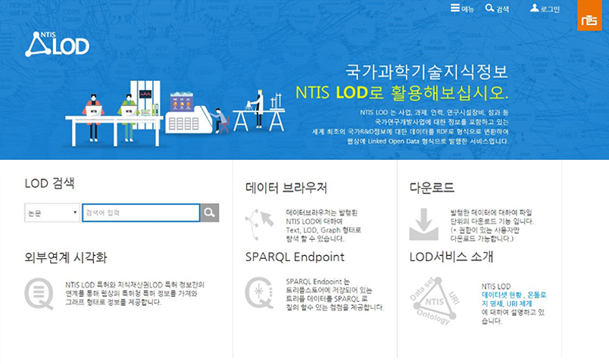
Task: Click the NTIS LOD 특허와 지식재산권LOD description
Action: pyautogui.click(x=135, y=294)
